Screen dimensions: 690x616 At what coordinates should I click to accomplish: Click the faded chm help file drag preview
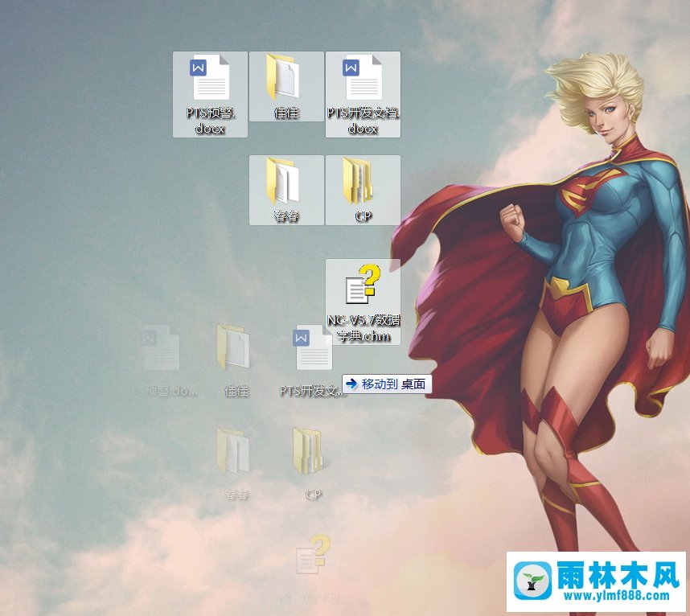pyautogui.click(x=312, y=556)
